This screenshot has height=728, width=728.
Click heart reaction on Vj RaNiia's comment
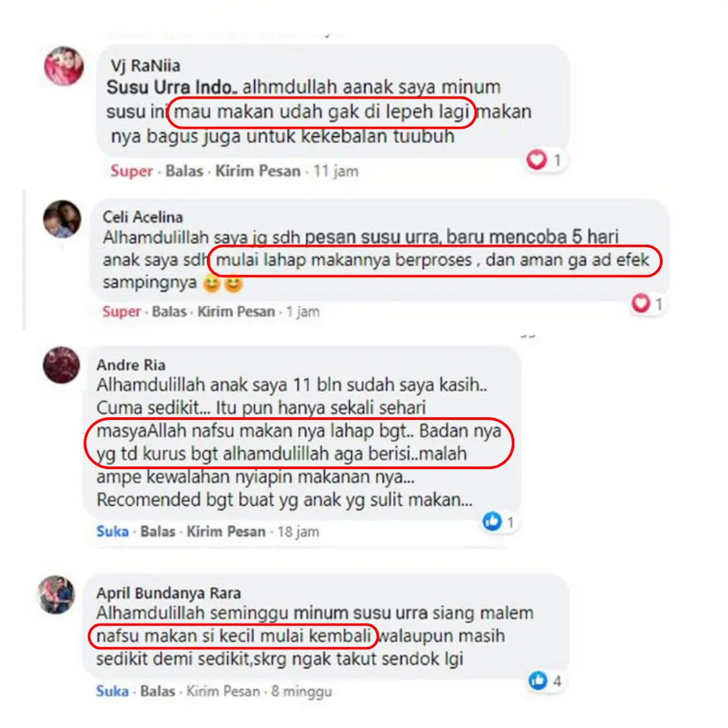[x=537, y=160]
